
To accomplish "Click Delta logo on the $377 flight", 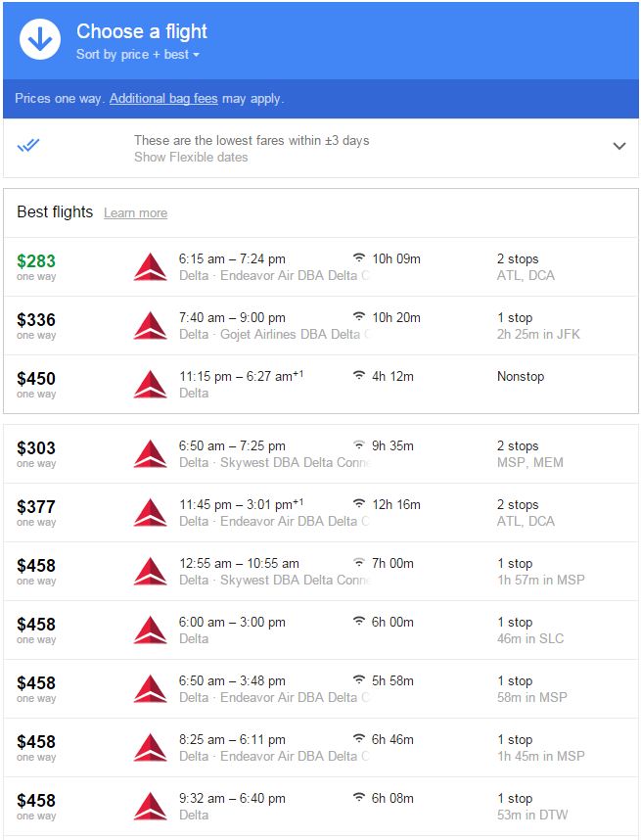I will [150, 512].
